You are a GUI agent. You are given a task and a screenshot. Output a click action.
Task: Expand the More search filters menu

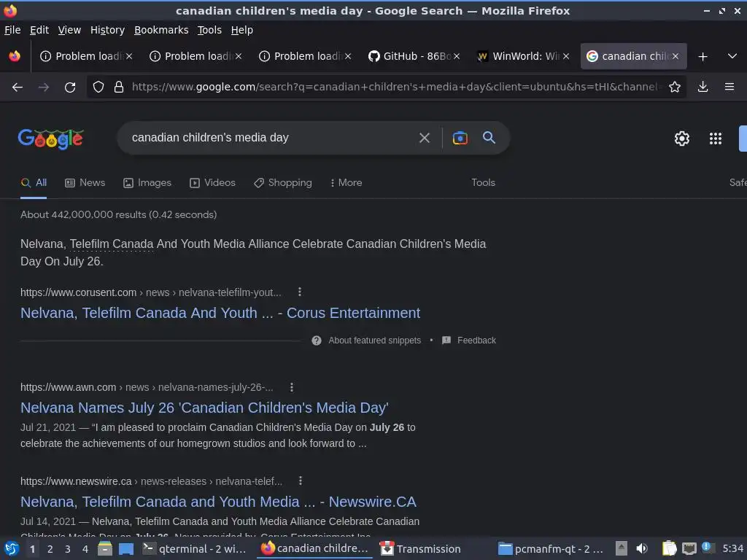(x=346, y=183)
